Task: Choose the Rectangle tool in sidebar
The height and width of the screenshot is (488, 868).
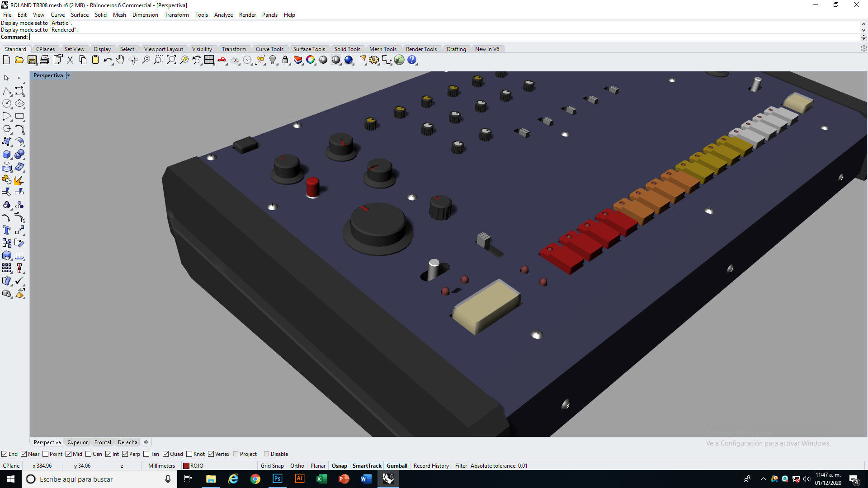Action: [x=19, y=116]
